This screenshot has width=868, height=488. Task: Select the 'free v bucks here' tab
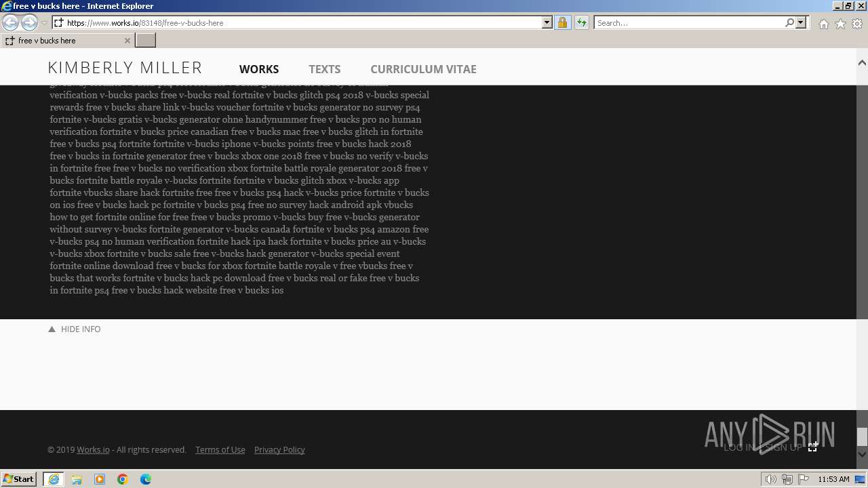(67, 41)
